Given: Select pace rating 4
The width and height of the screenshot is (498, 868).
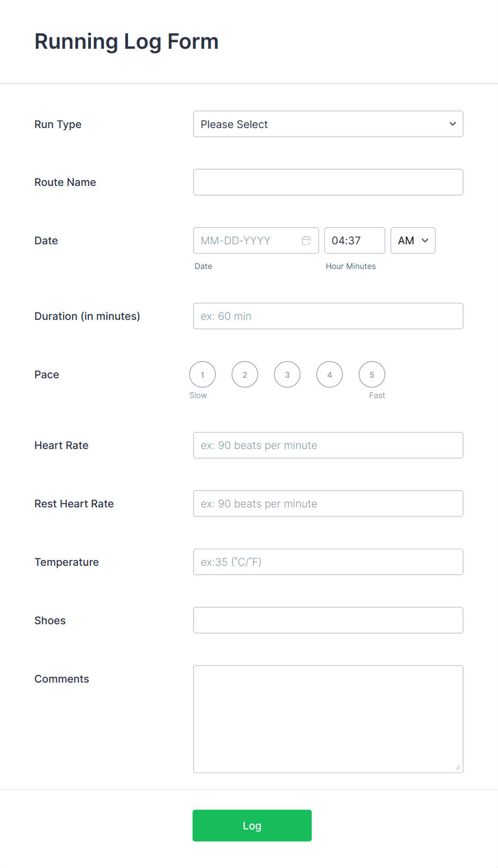Looking at the screenshot, I should 329,374.
